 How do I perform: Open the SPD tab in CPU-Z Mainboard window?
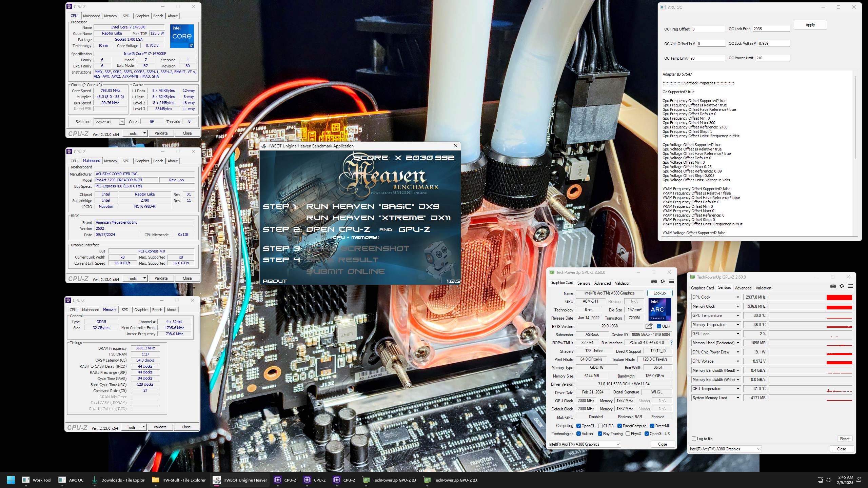click(126, 161)
